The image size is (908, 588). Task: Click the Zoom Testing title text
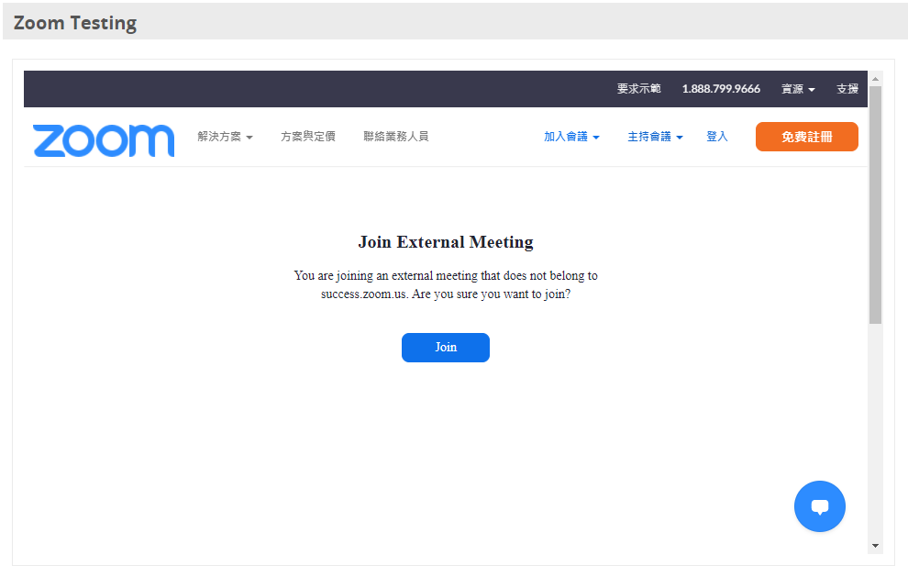[x=75, y=23]
